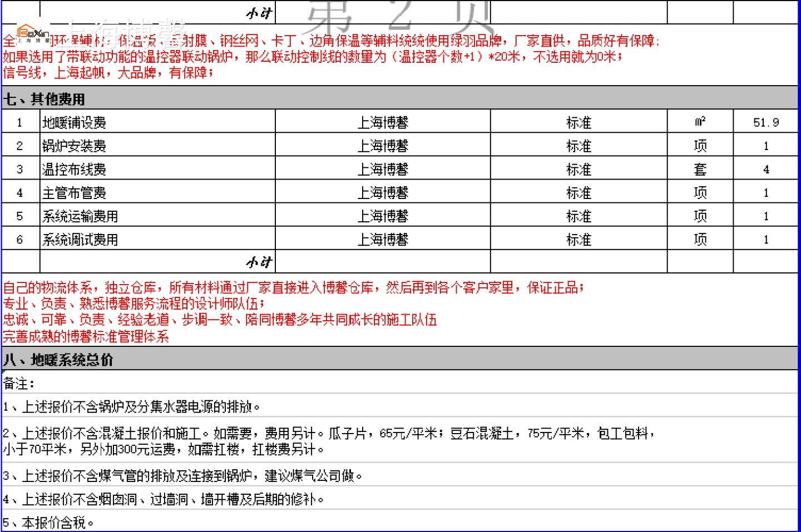This screenshot has height=532, width=801.
Task: Click the 系统运输费用 item cell
Action: pyautogui.click(x=157, y=216)
